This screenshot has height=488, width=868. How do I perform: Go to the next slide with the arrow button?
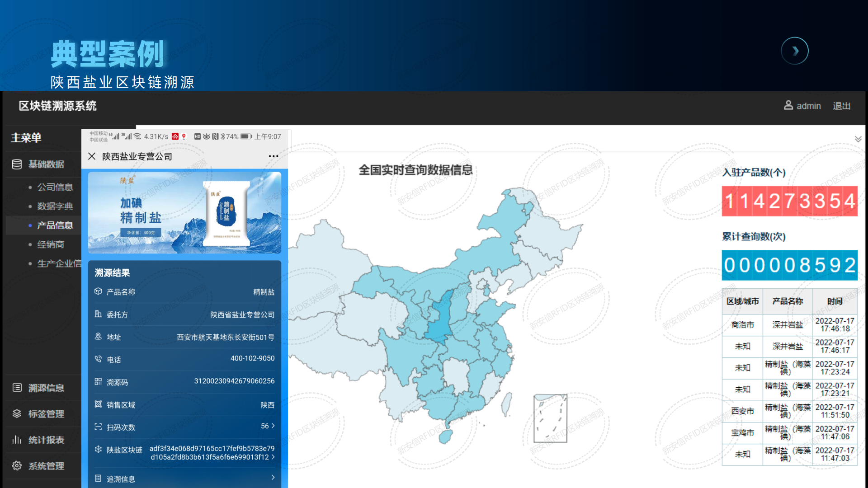pos(794,51)
